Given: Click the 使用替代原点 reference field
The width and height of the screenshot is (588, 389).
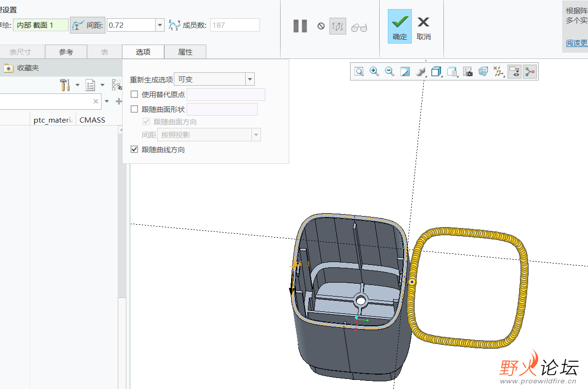Looking at the screenshot, I should pyautogui.click(x=226, y=94).
